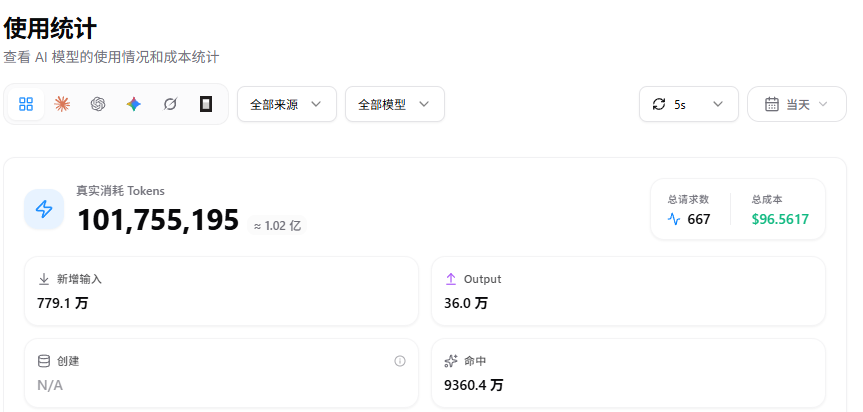The height and width of the screenshot is (412, 863).
Task: Expand the 5s refresh interval dropdown
Action: coord(689,104)
